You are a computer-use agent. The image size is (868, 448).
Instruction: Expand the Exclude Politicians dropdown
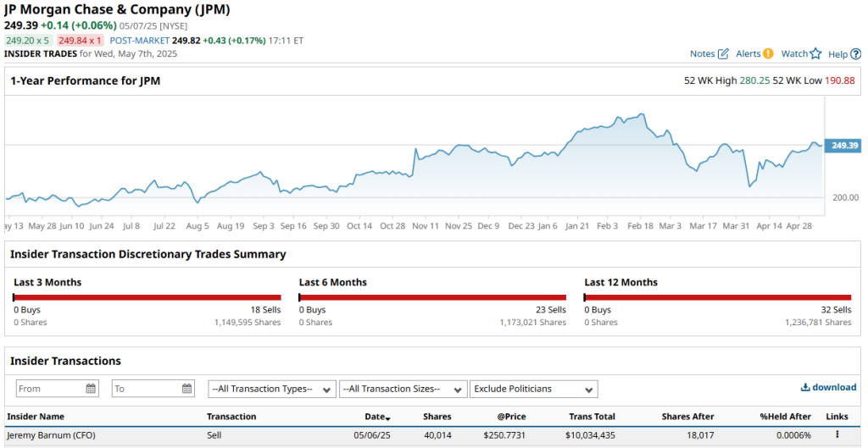[x=534, y=389]
